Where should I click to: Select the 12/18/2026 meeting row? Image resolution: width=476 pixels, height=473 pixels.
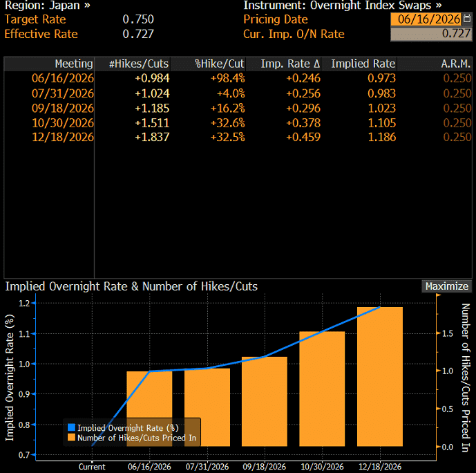click(238, 137)
